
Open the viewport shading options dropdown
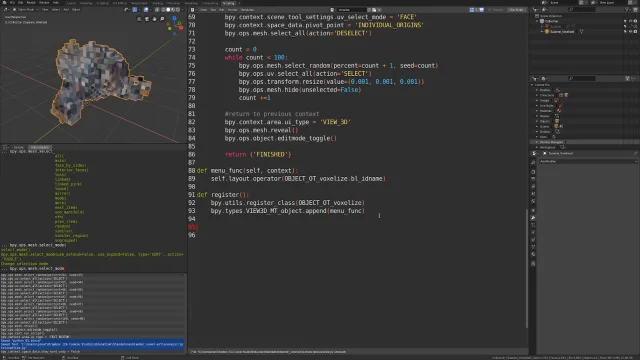182,9
